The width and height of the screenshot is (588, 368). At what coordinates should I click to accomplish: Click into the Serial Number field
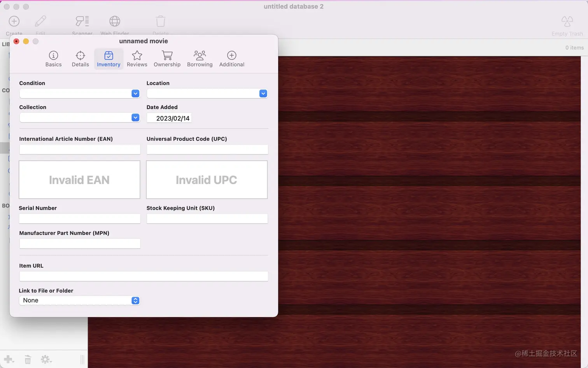pos(80,219)
